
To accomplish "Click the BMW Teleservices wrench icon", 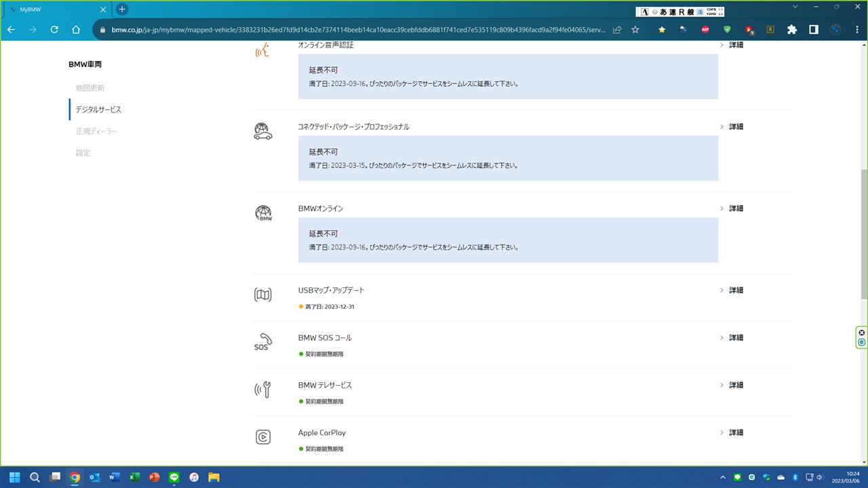I will (x=263, y=390).
